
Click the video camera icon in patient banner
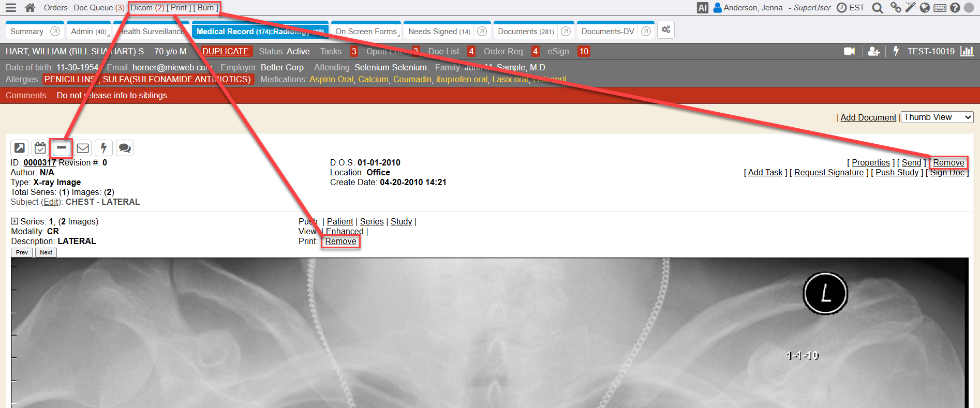tap(849, 51)
